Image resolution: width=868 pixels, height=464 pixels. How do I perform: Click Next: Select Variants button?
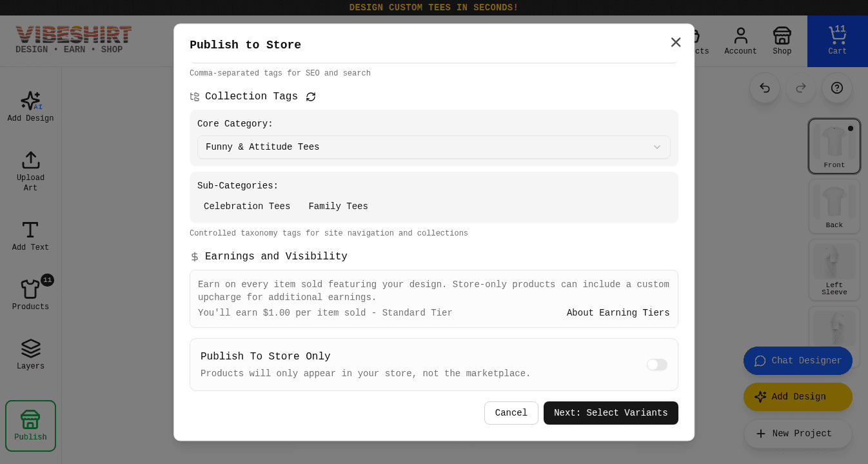(x=611, y=413)
